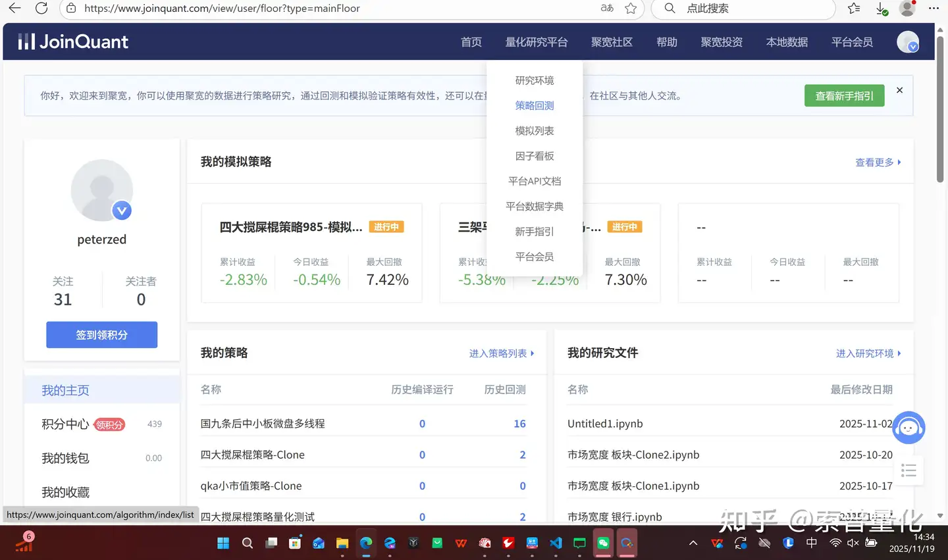Click the 进入策略列表 link
Image resolution: width=948 pixels, height=560 pixels.
[502, 353]
